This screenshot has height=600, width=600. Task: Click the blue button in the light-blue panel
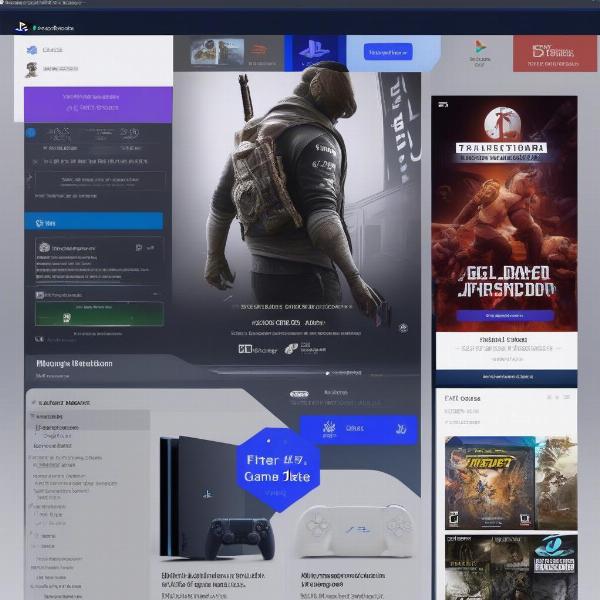[x=388, y=52]
